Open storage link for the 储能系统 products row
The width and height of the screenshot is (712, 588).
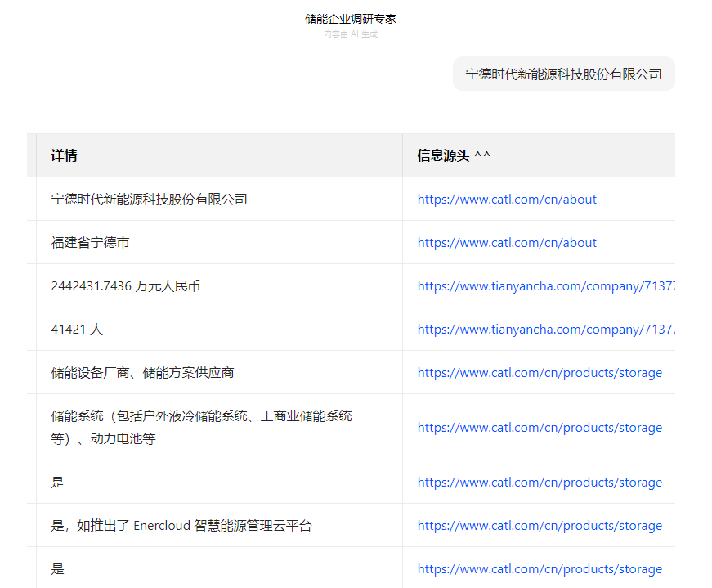pos(540,428)
